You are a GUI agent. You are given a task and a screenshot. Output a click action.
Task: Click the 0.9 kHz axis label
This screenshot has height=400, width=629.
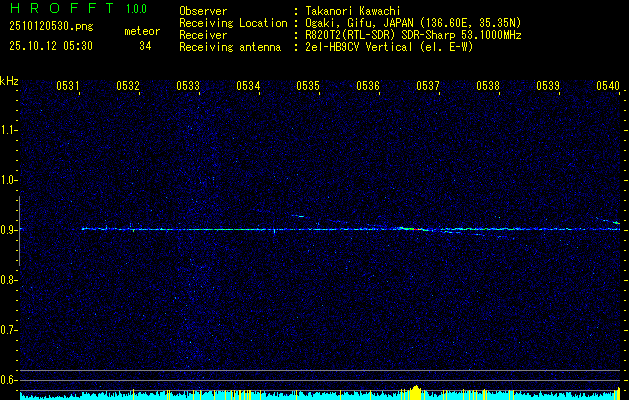[x=7, y=230]
